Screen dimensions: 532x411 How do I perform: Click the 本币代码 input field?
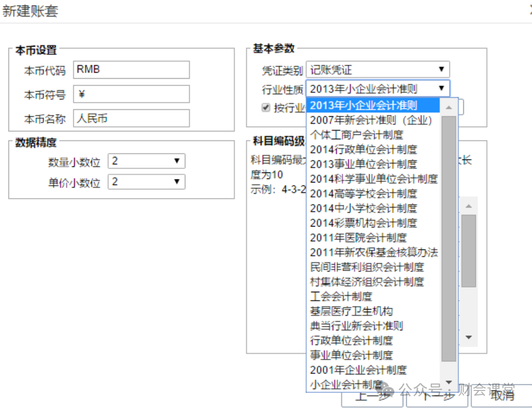click(x=131, y=70)
